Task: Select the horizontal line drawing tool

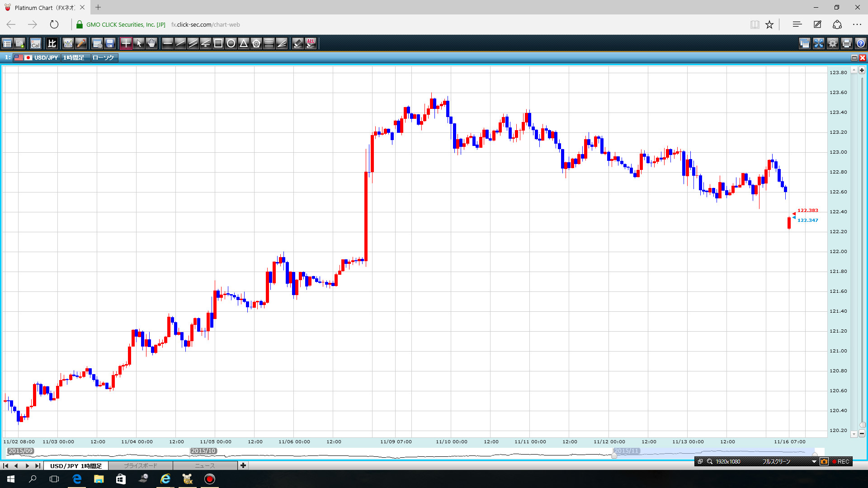Action: pos(167,43)
